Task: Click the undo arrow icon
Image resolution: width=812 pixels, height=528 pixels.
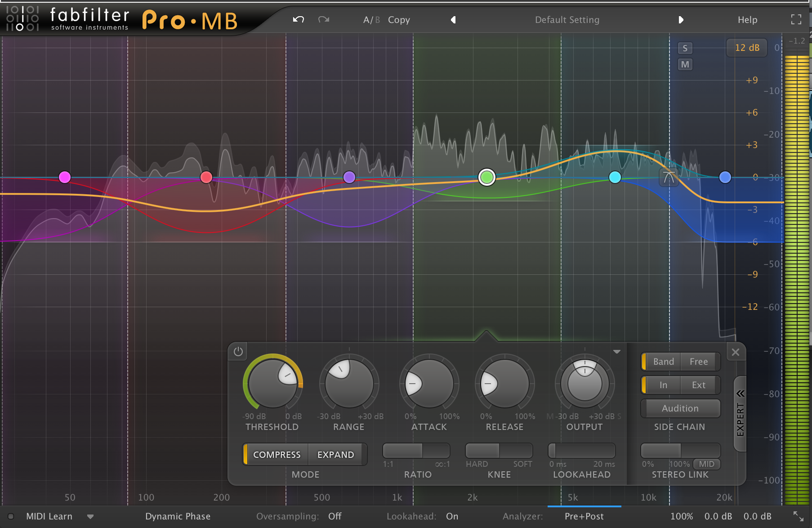Action: [299, 20]
